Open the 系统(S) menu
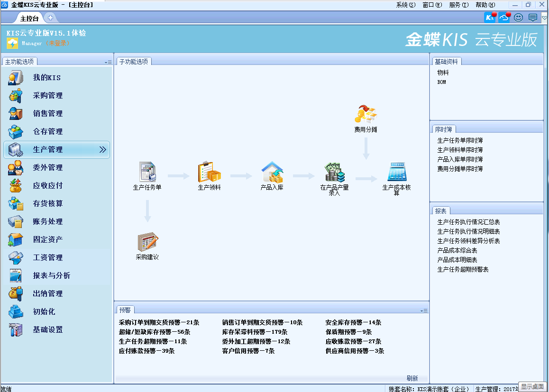The image size is (549, 392). coord(406,5)
